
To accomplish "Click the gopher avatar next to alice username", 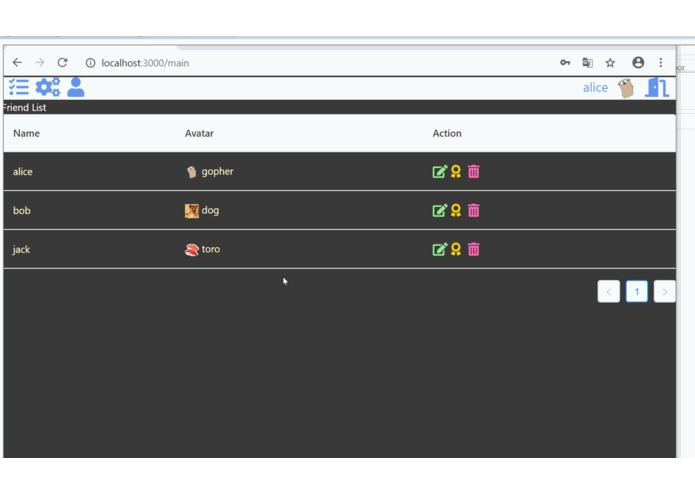I will [x=626, y=88].
